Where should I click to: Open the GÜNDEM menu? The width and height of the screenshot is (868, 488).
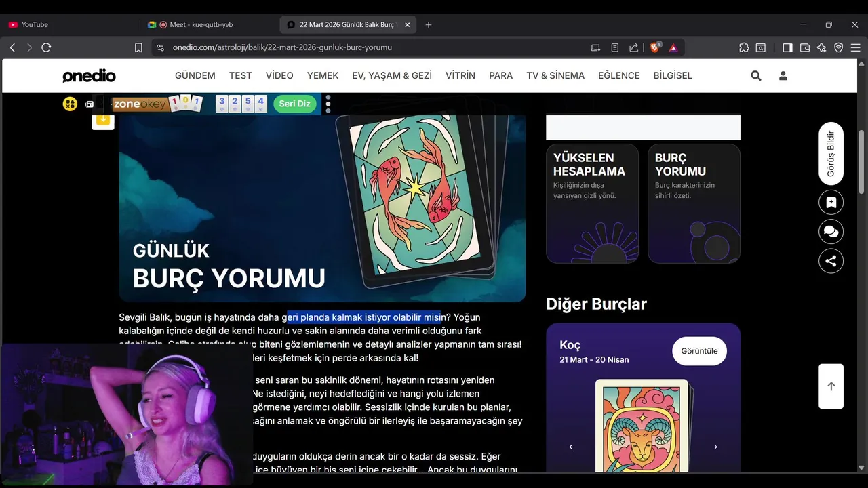[x=195, y=75]
